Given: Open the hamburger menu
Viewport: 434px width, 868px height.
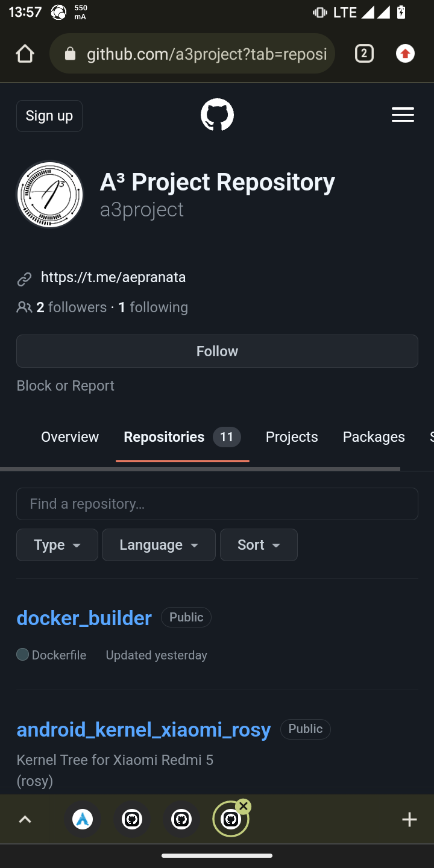Looking at the screenshot, I should (403, 115).
